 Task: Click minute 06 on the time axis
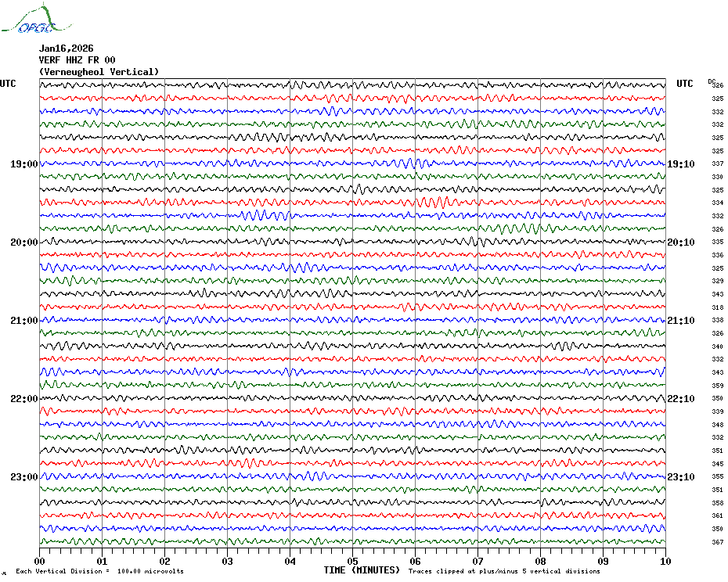(416, 561)
